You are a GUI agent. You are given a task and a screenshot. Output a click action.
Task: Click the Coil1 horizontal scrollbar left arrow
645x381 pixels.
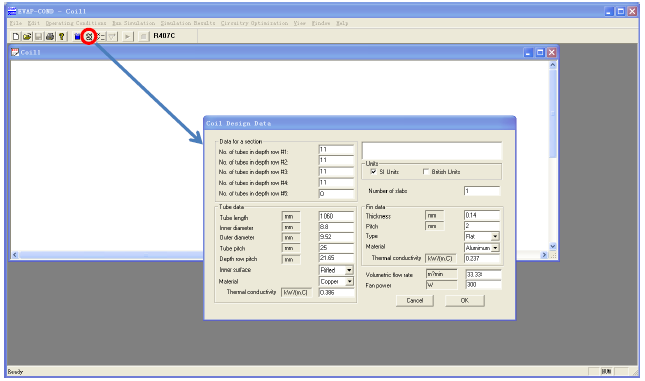point(15,255)
